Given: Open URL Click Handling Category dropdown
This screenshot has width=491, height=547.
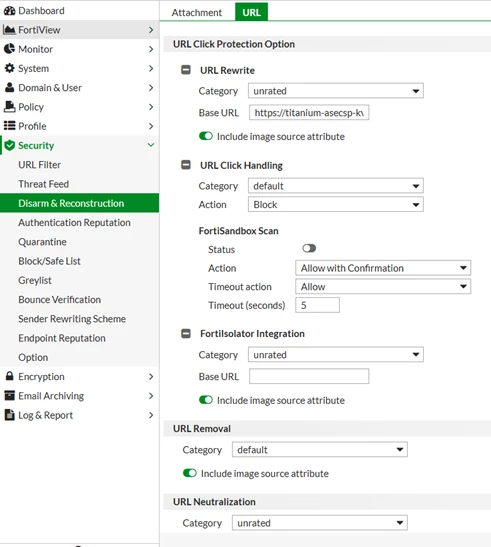Looking at the screenshot, I should click(336, 186).
